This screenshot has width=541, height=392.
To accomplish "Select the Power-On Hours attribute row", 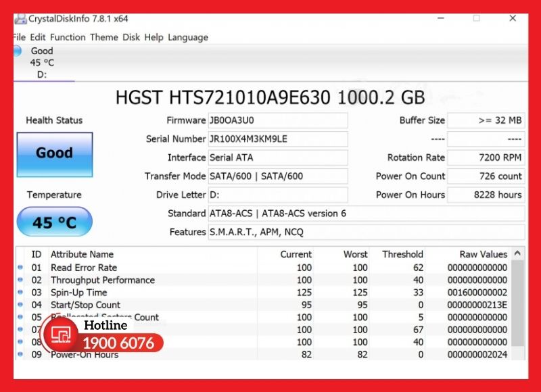I will 263,354.
